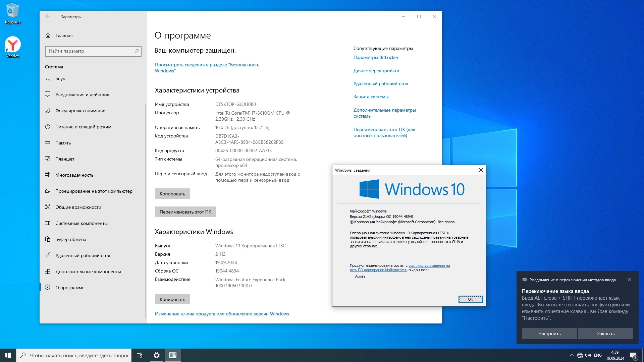Open the Буфер обмена clipboard section
The image size is (644, 362).
70,239
